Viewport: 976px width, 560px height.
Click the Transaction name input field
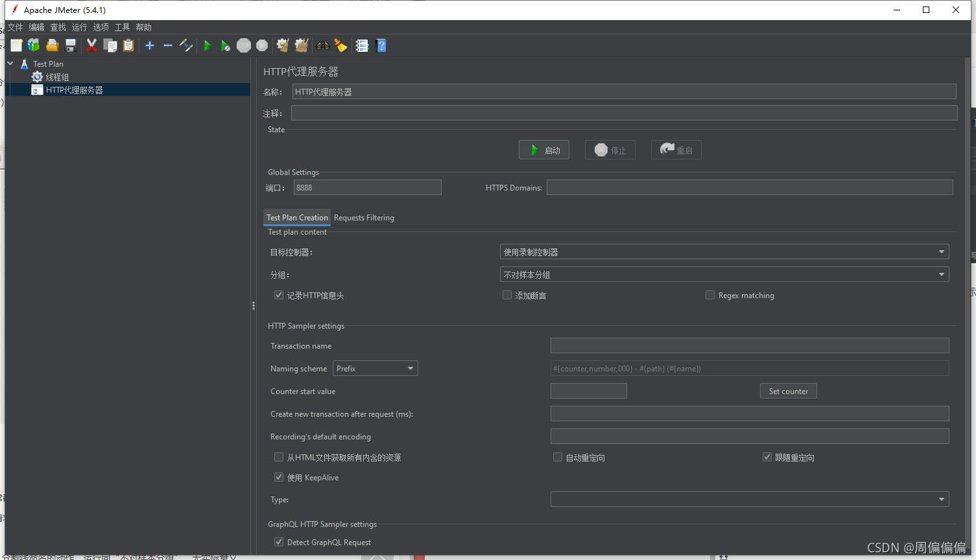[750, 345]
